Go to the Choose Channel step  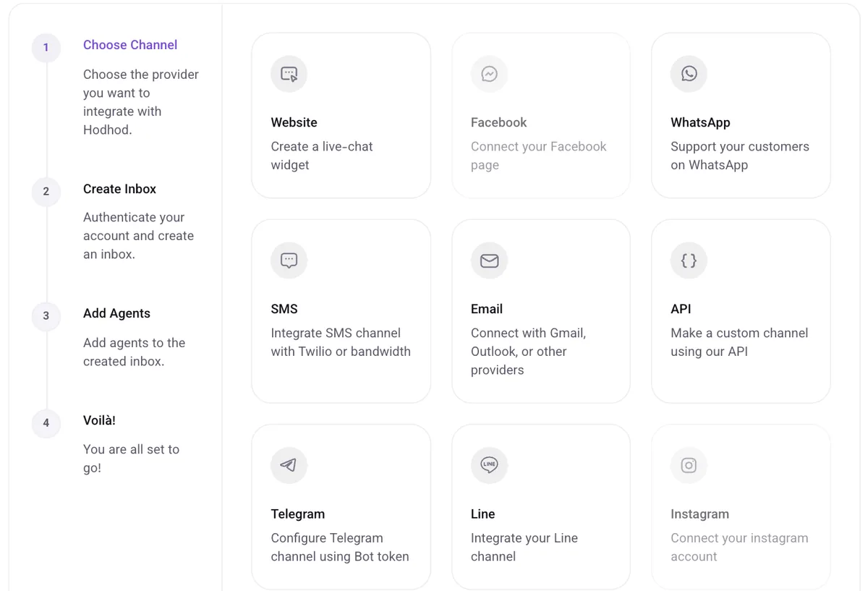(x=130, y=45)
